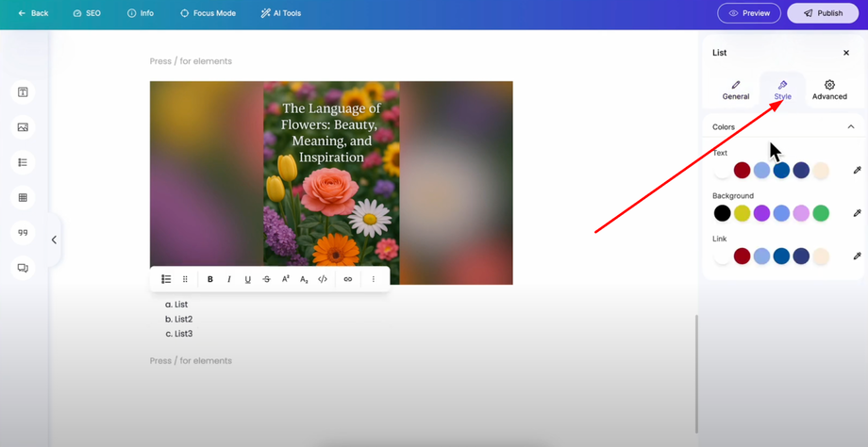Open the SEO settings
Screen dimensions: 868x447
click(x=87, y=13)
